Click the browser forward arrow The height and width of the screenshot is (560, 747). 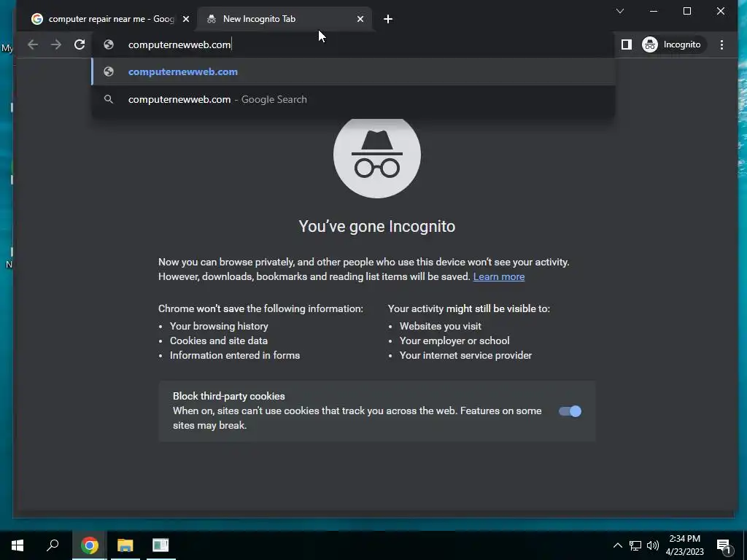coord(55,44)
